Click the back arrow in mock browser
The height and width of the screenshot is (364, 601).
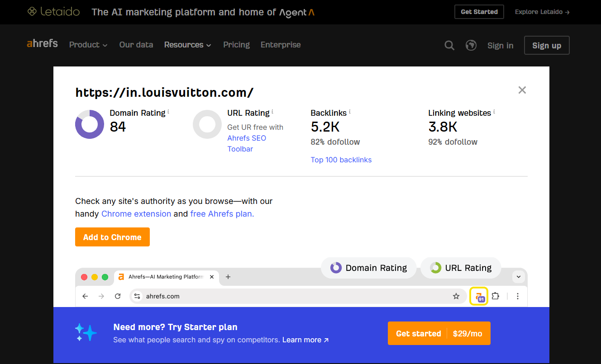point(85,296)
